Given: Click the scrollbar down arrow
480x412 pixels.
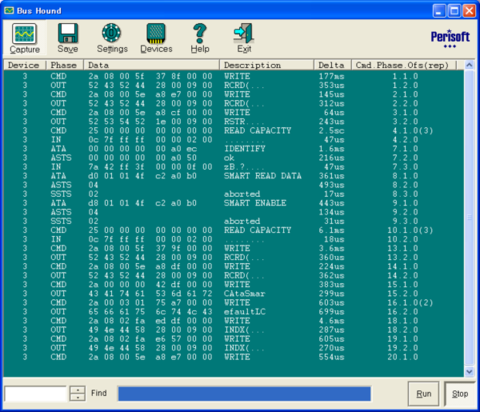Looking at the screenshot, I should click(x=469, y=371).
